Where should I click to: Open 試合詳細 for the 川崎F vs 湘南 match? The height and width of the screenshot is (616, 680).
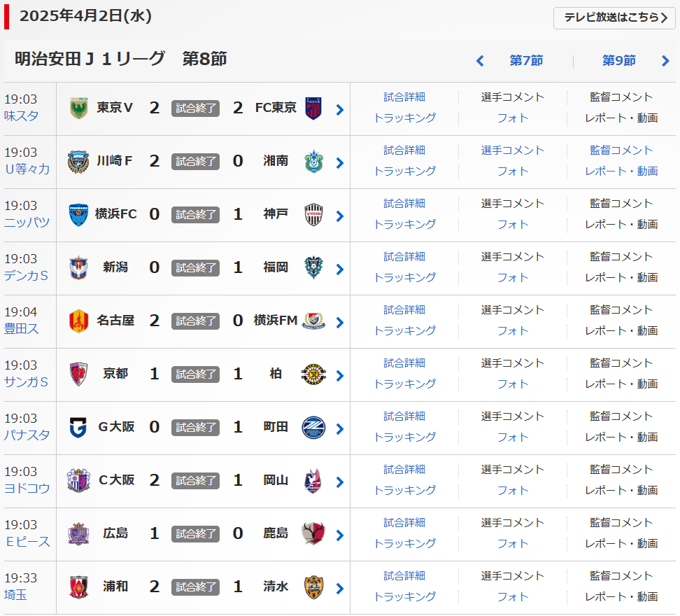pos(404,150)
